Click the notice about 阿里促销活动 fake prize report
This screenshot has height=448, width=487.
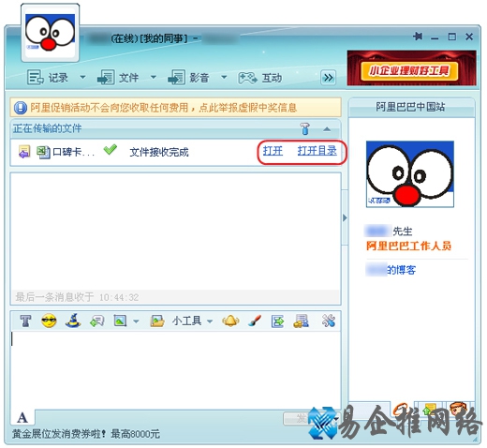(x=163, y=108)
